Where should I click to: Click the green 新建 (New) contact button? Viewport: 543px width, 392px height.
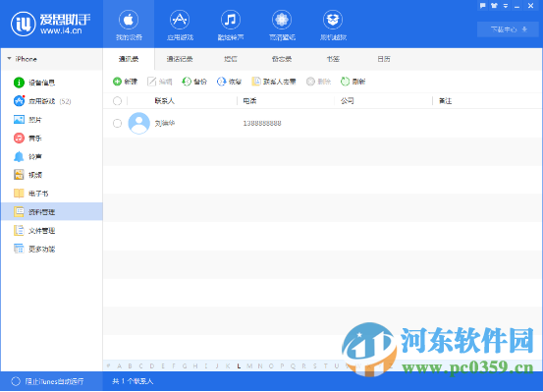tap(125, 82)
